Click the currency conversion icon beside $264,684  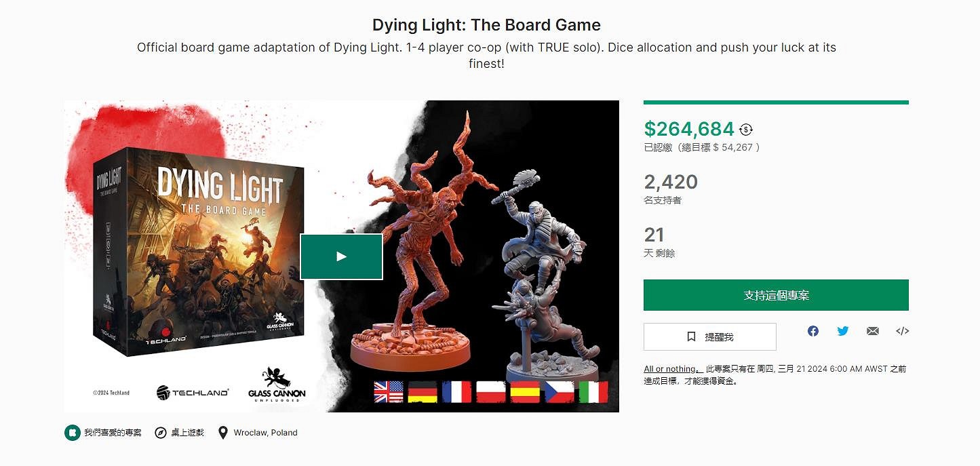(746, 130)
